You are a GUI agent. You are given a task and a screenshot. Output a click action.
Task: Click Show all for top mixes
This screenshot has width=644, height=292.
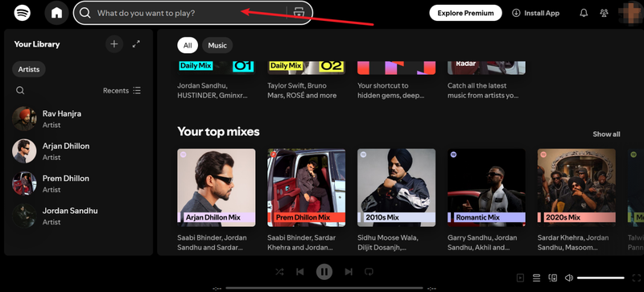(606, 134)
